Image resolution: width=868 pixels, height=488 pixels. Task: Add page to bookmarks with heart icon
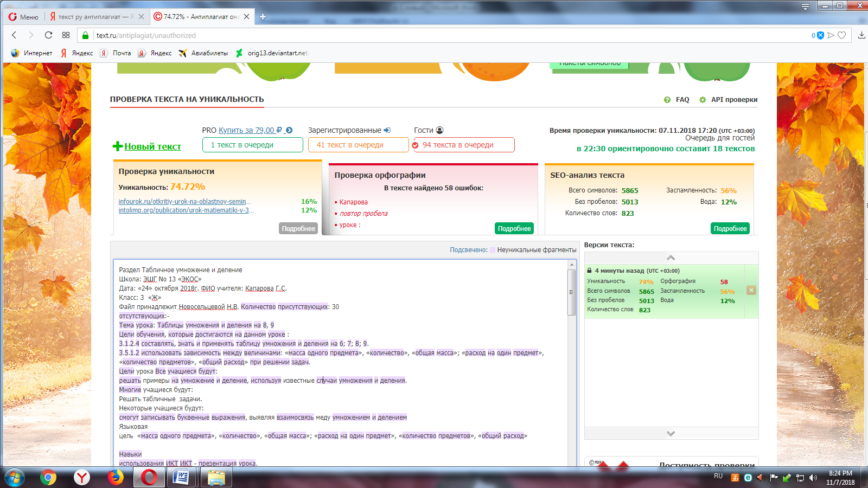click(842, 35)
